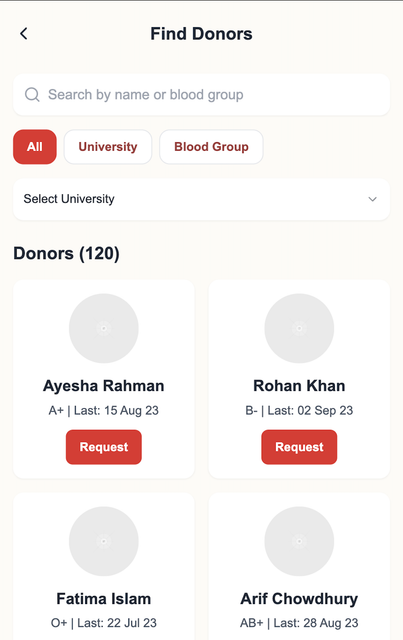Open Ayesha Rahman's donor name
The image size is (403, 640).
[104, 386]
